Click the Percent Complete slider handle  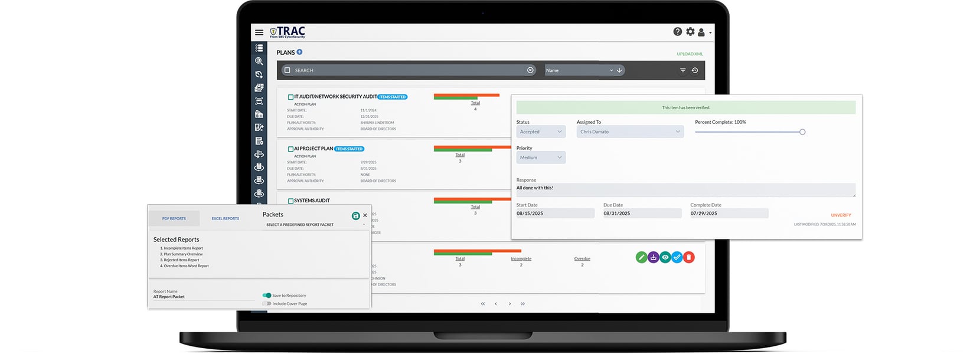point(802,132)
